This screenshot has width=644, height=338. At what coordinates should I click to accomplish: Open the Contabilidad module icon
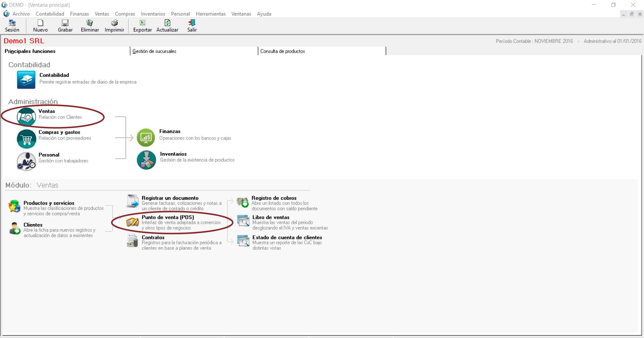click(x=26, y=80)
